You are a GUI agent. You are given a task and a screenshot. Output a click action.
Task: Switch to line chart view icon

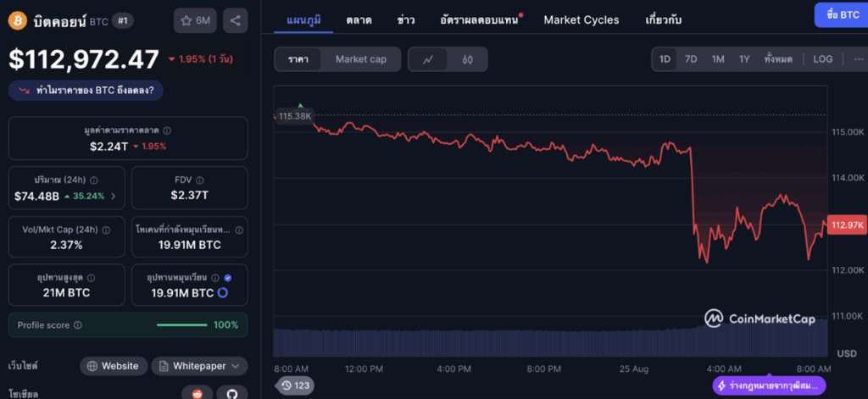(x=428, y=60)
